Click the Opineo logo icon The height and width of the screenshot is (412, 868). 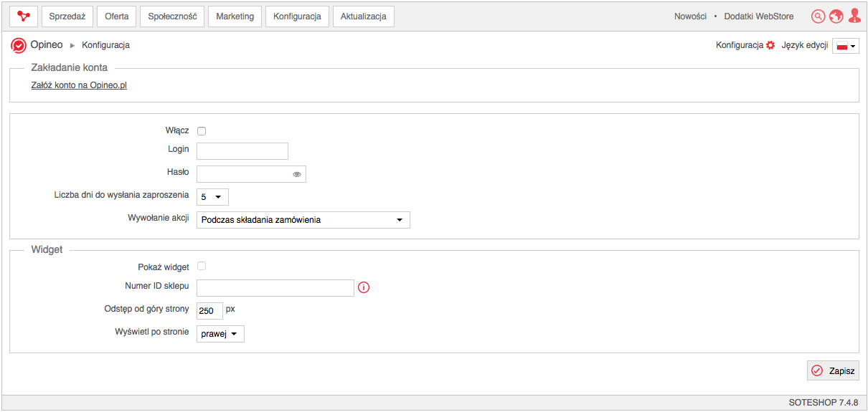[x=19, y=45]
